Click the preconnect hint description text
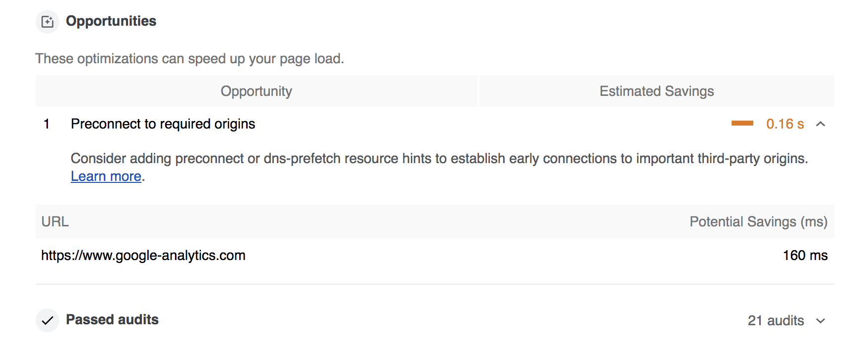The image size is (868, 347). pos(439,159)
